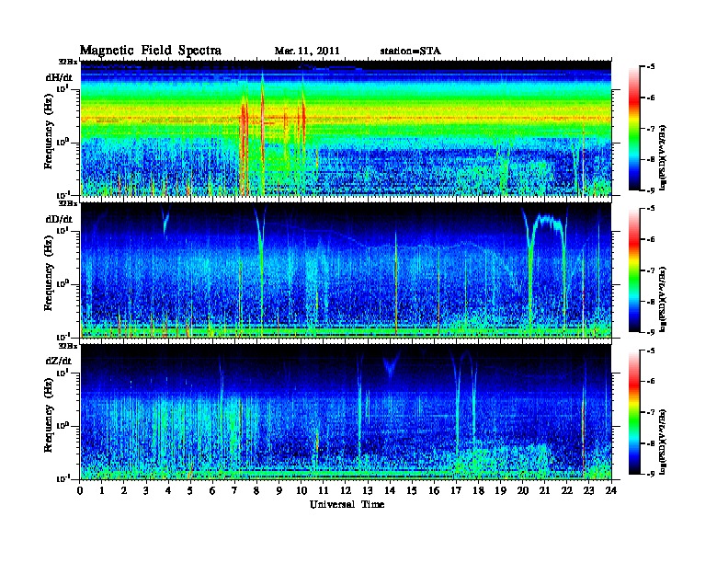The image size is (728, 563).
Task: Click hour "24" on the Universal Time axis
Action: point(611,490)
